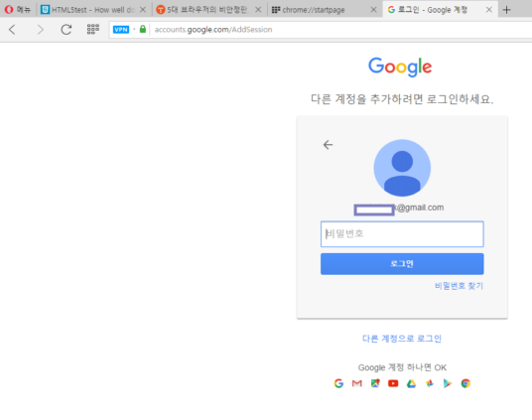This screenshot has height=420, width=532.
Task: Switch to the HTML5test tab
Action: pos(88,10)
